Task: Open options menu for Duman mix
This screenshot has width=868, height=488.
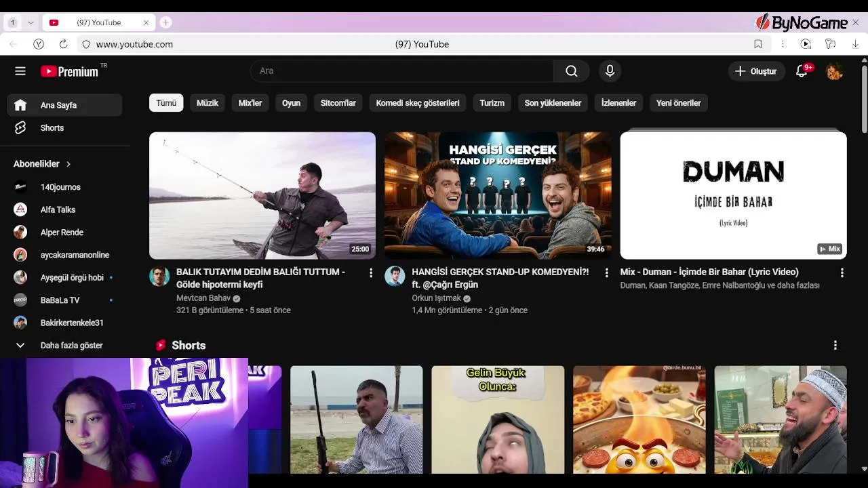Action: click(x=842, y=272)
